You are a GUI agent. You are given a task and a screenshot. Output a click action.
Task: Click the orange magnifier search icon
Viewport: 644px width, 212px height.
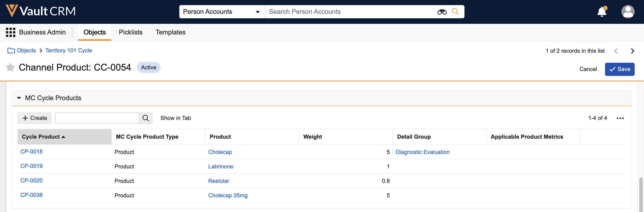455,11
